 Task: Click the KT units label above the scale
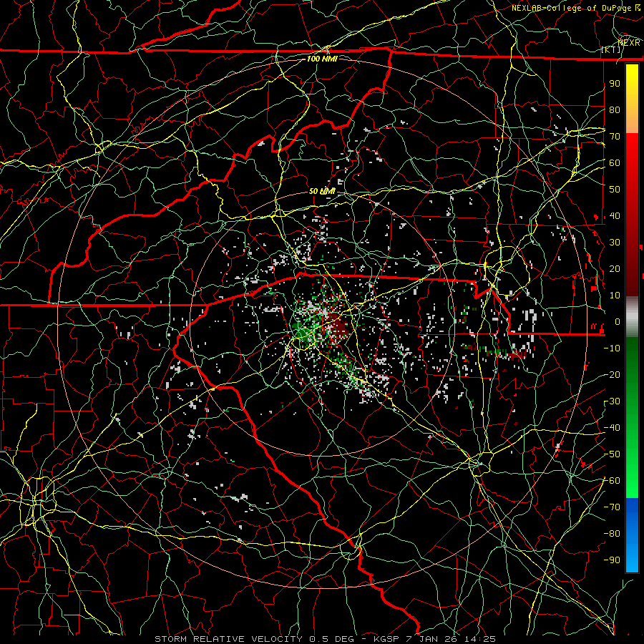tap(611, 49)
